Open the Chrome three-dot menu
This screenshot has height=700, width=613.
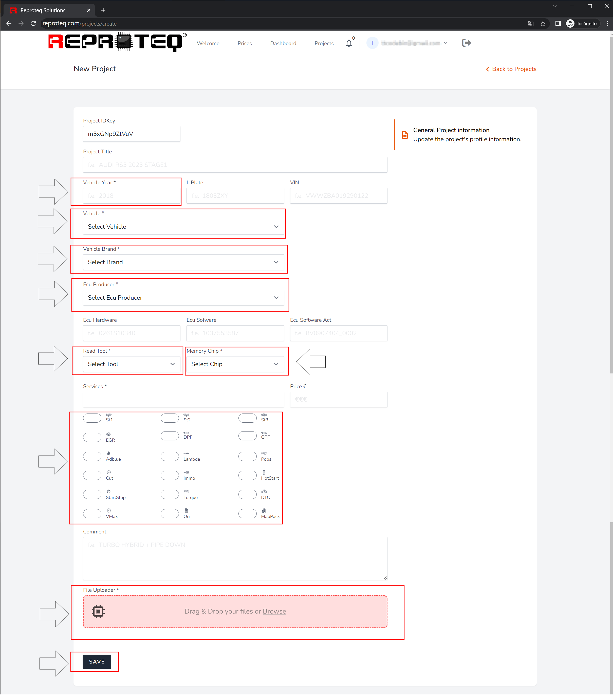tap(607, 24)
